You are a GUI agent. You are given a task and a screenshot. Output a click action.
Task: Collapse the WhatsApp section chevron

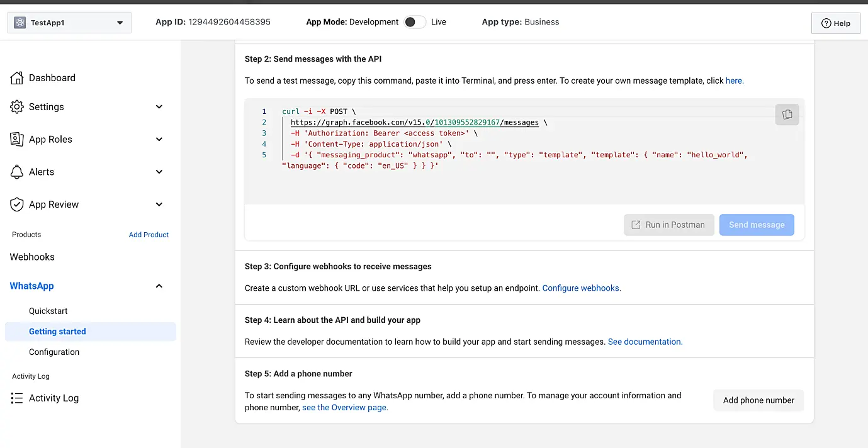click(x=159, y=286)
